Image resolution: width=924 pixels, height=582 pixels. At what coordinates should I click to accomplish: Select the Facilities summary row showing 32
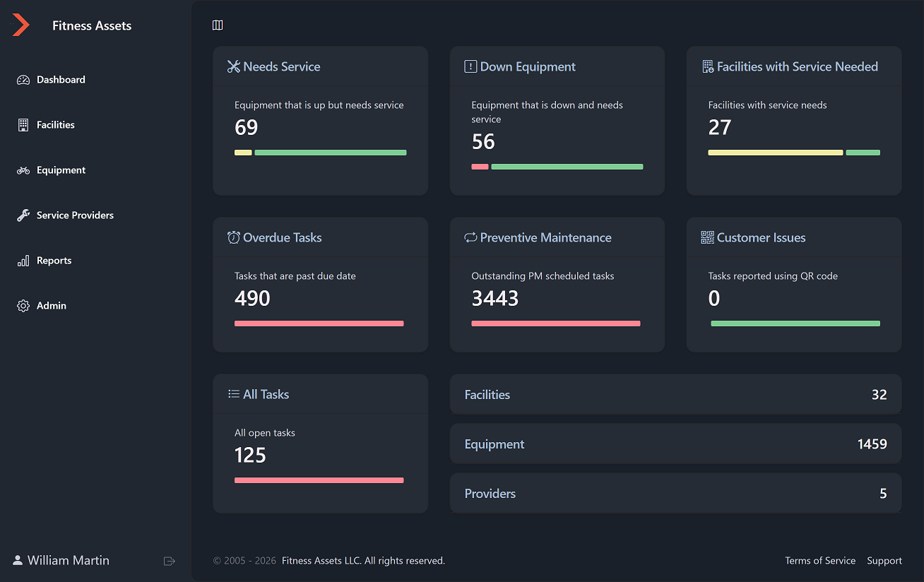pyautogui.click(x=675, y=394)
